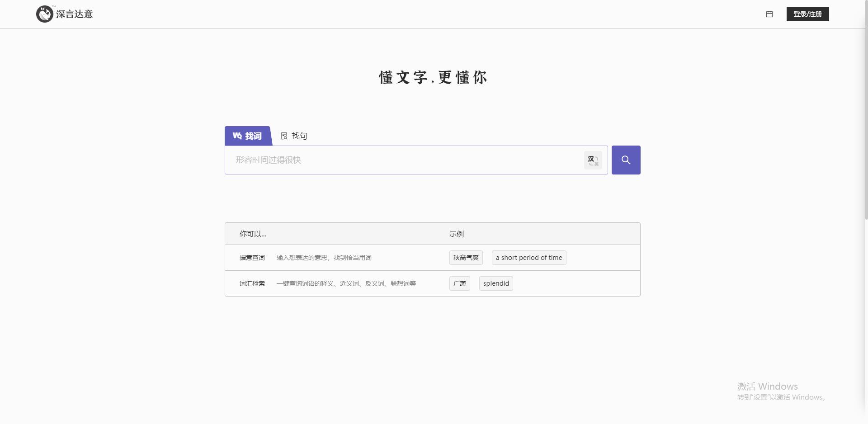868x424 pixels.
Task: Select the 找词 tab
Action: tap(248, 136)
